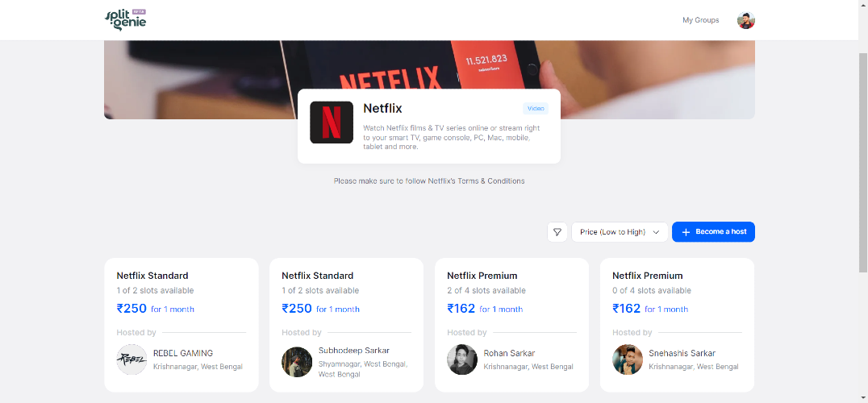Click the Terms & Conditions notice text

tap(429, 181)
